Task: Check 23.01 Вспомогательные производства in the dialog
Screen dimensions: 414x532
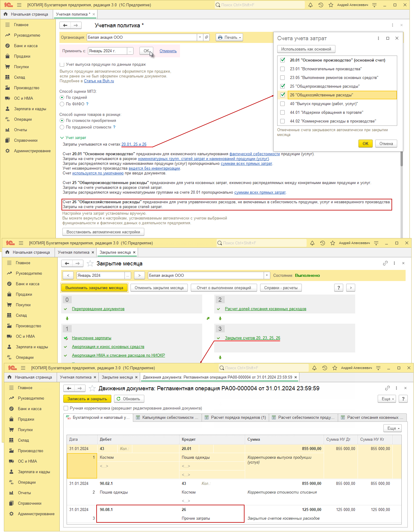Action: [x=282, y=69]
